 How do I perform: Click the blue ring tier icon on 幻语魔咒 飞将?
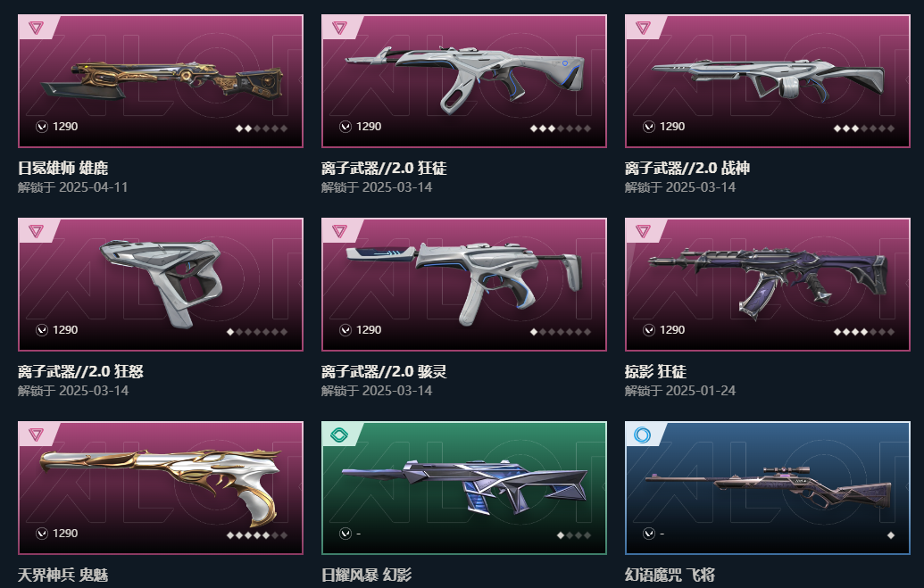(x=642, y=435)
